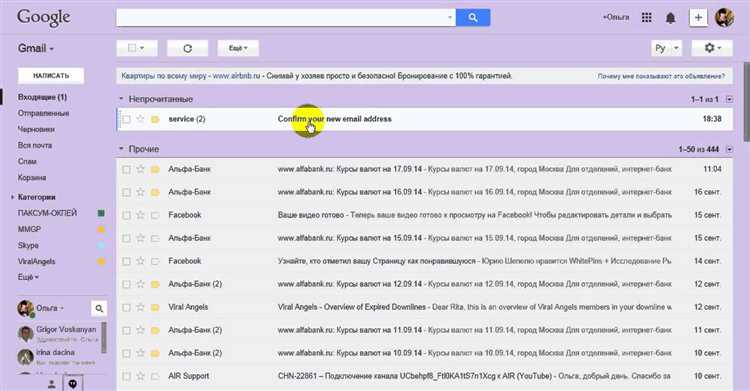
Task: Collapse the Прочие section
Action: point(121,149)
